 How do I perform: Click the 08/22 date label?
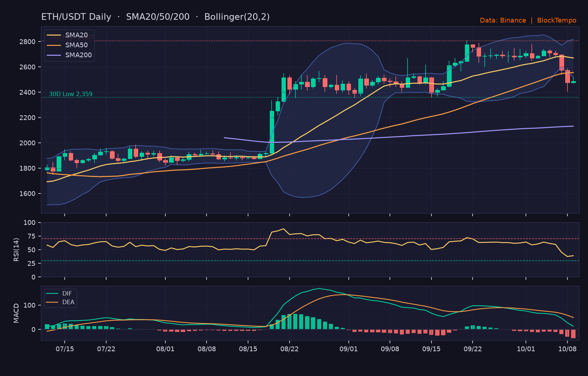tap(290, 349)
